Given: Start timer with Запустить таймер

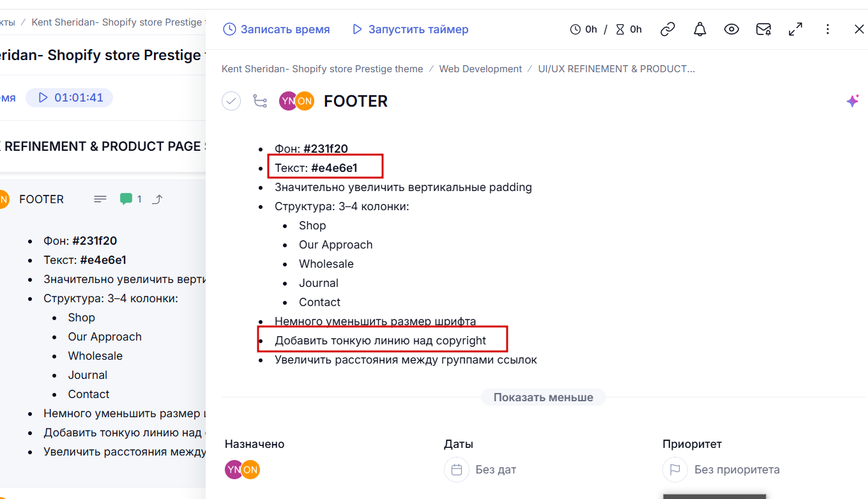Looking at the screenshot, I should point(410,29).
